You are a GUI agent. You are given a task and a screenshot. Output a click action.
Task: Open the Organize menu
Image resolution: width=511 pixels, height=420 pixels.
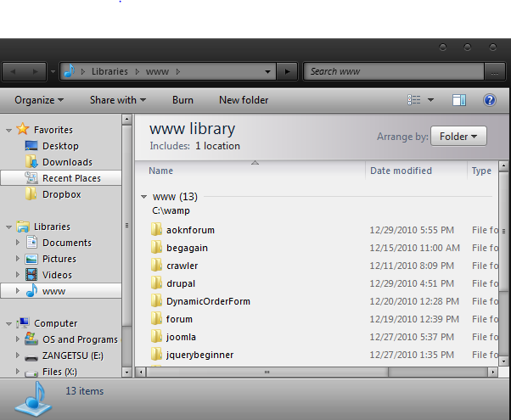tap(39, 100)
